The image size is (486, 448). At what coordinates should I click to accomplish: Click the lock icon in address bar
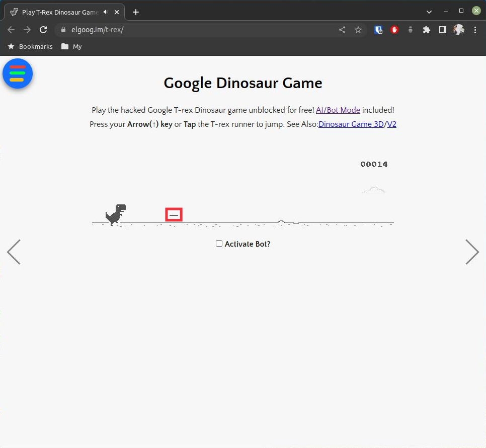tap(63, 30)
